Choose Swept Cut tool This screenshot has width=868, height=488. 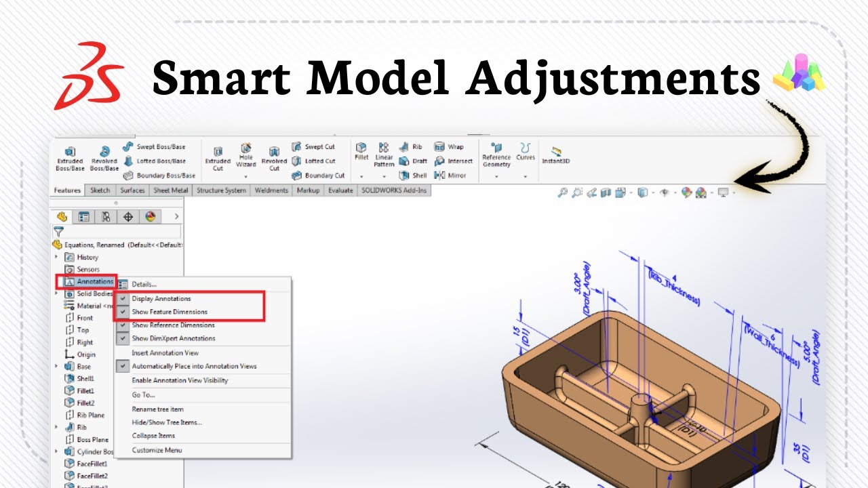[313, 146]
